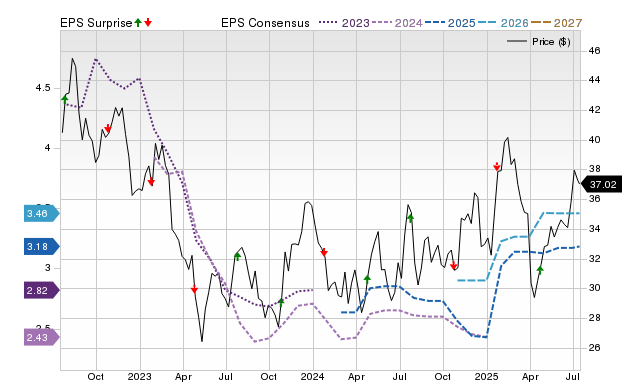Viewport: 640px width, 382px height.
Task: Select the green surprise arrow after July 2024
Action: point(410,218)
